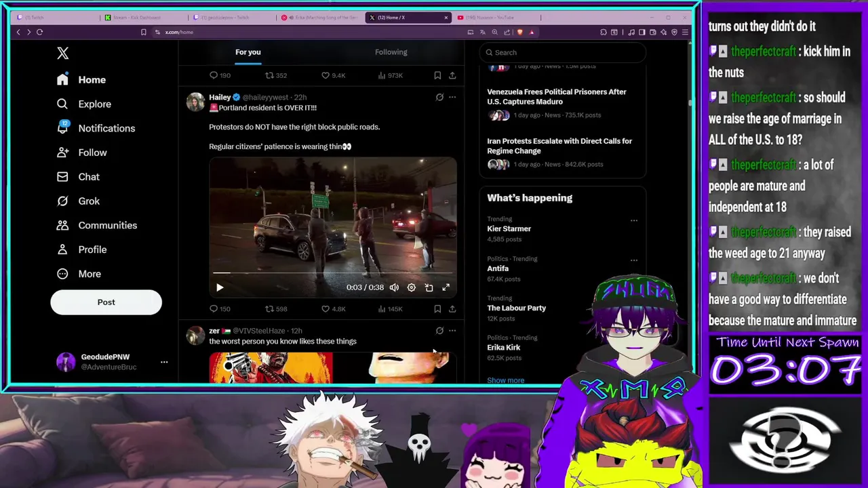The height and width of the screenshot is (488, 868).
Task: Open options for the Kier Starmer trend
Action: (x=634, y=220)
